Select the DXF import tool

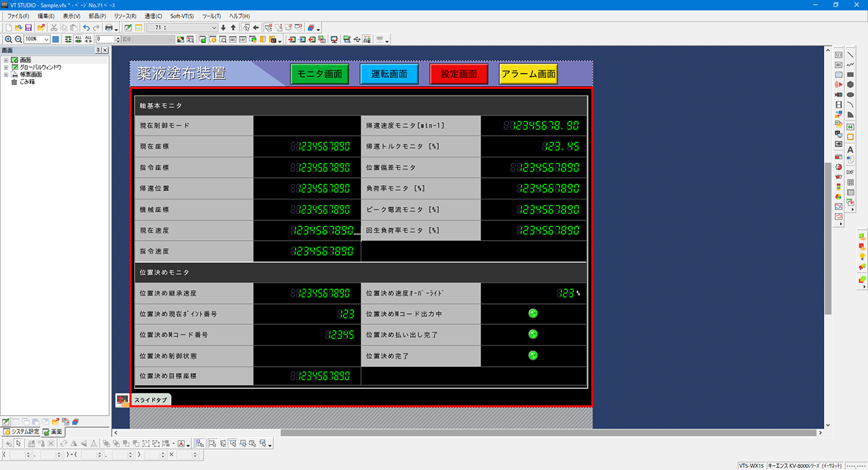tap(850, 172)
